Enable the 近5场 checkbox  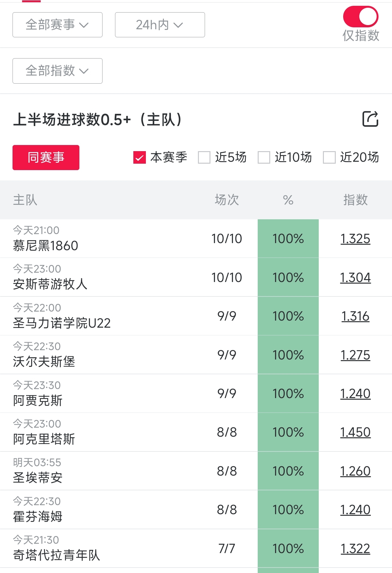point(204,158)
